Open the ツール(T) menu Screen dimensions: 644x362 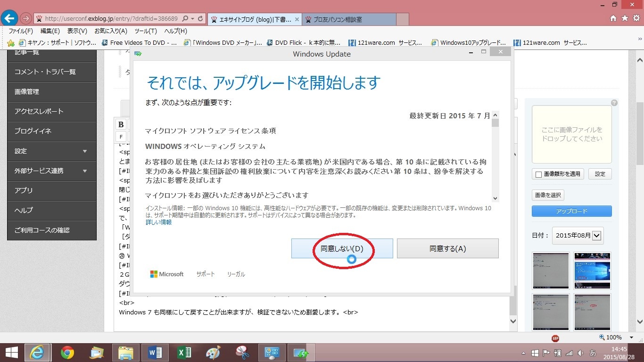click(x=146, y=31)
